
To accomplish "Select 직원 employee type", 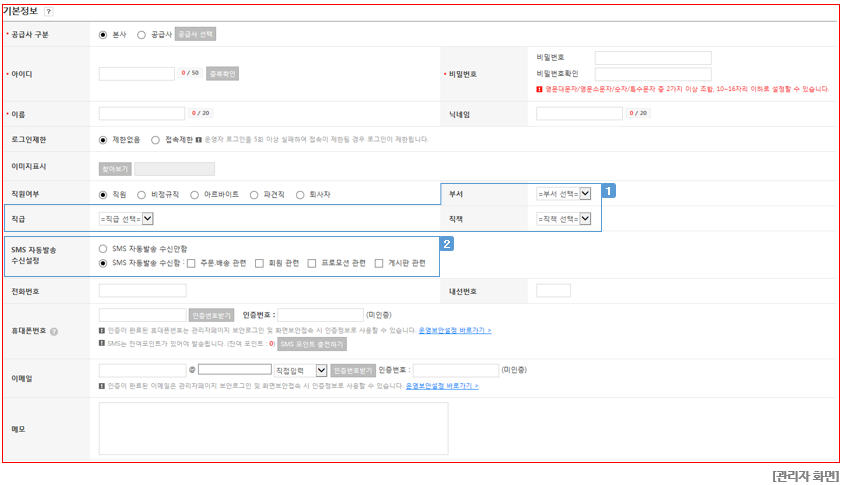I will [x=103, y=195].
